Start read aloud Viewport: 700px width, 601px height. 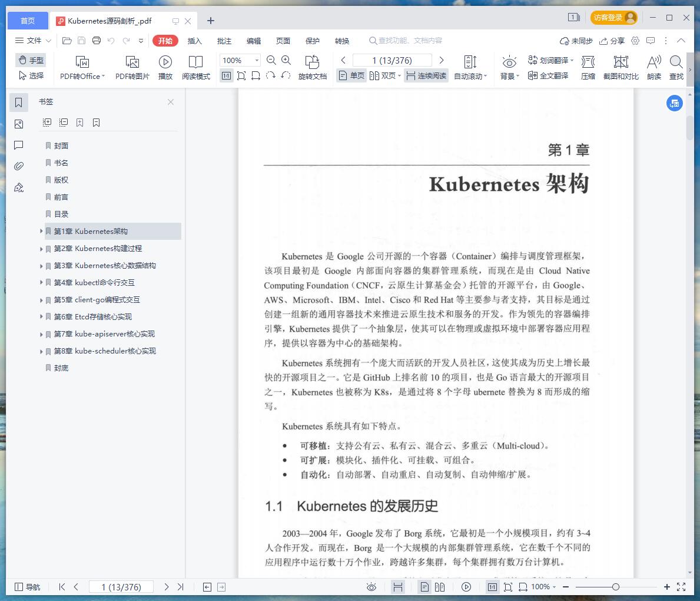(654, 68)
